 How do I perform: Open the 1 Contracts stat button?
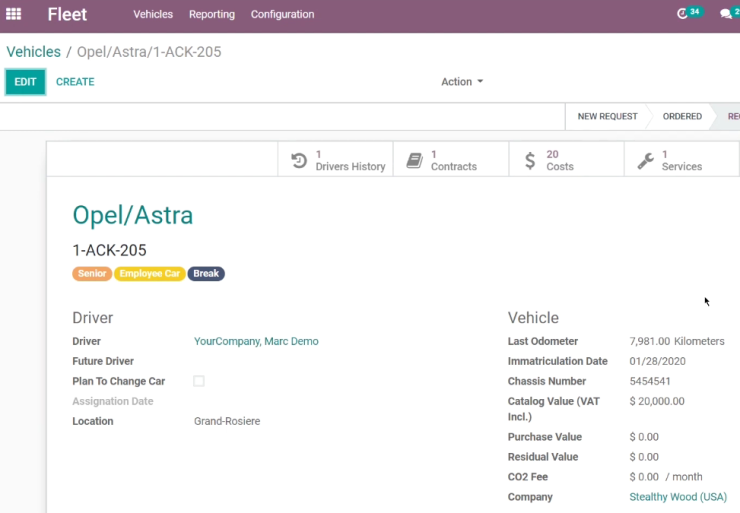tap(451, 159)
